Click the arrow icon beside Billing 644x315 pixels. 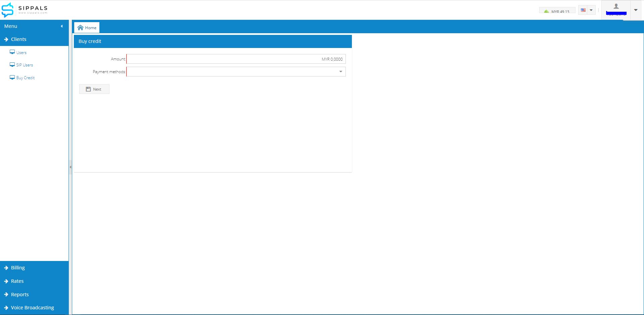(6, 268)
